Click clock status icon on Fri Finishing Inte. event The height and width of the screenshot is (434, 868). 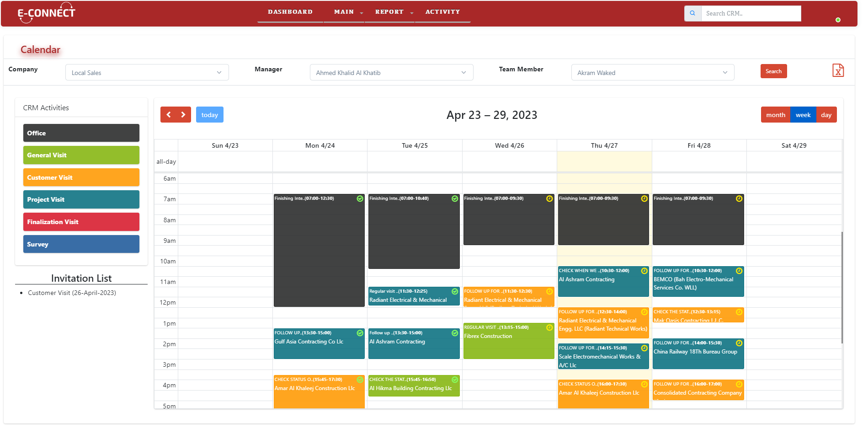point(739,198)
